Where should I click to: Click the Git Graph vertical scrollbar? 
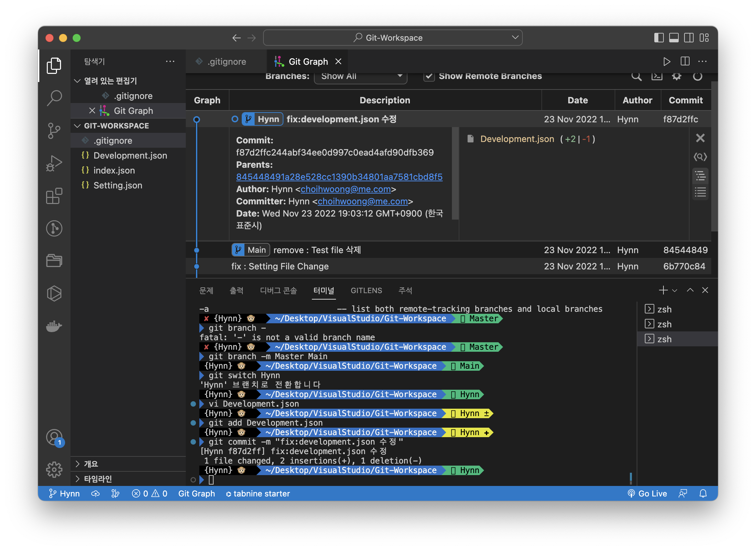(714, 156)
